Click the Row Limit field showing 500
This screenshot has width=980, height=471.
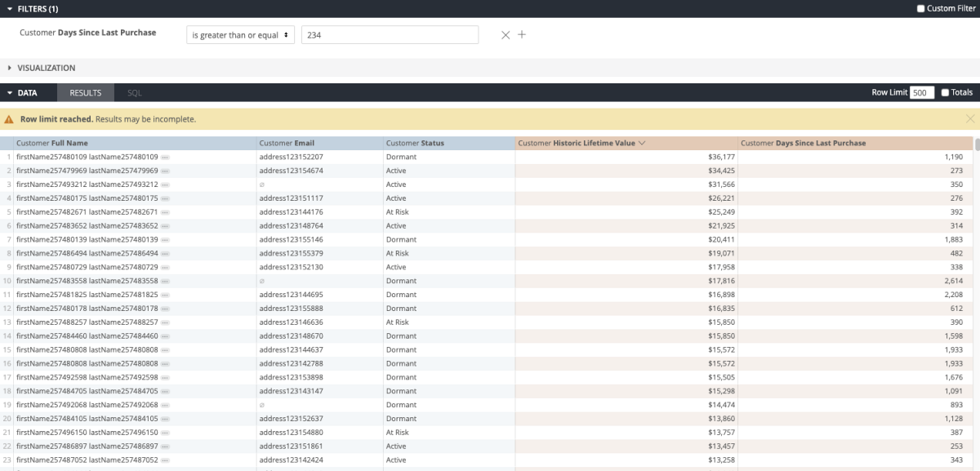[922, 92]
